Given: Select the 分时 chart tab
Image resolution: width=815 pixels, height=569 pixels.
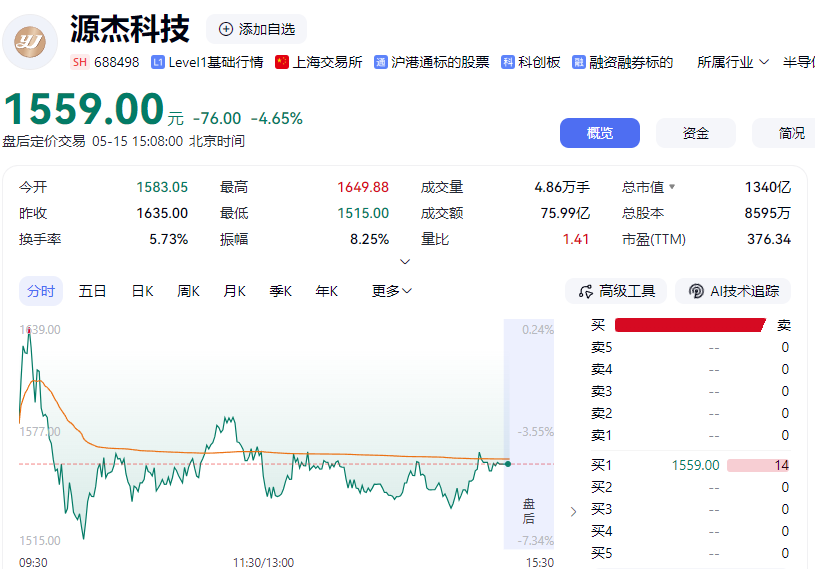Looking at the screenshot, I should click(41, 291).
